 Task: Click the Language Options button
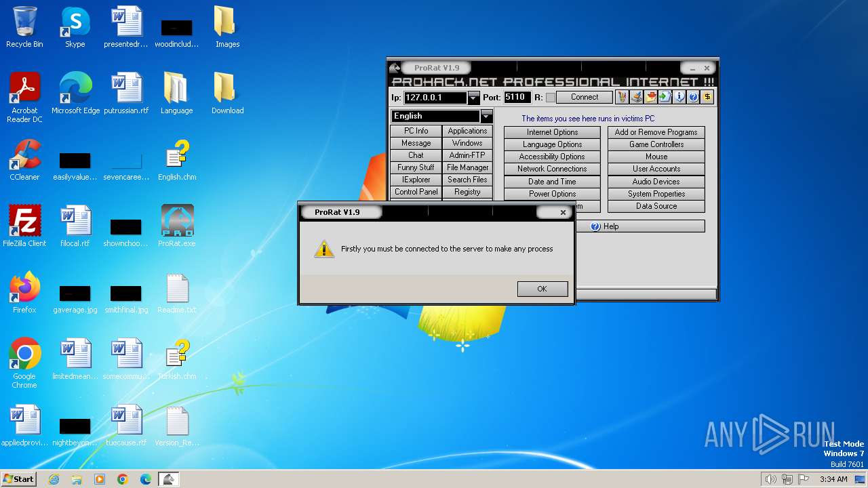[552, 145]
